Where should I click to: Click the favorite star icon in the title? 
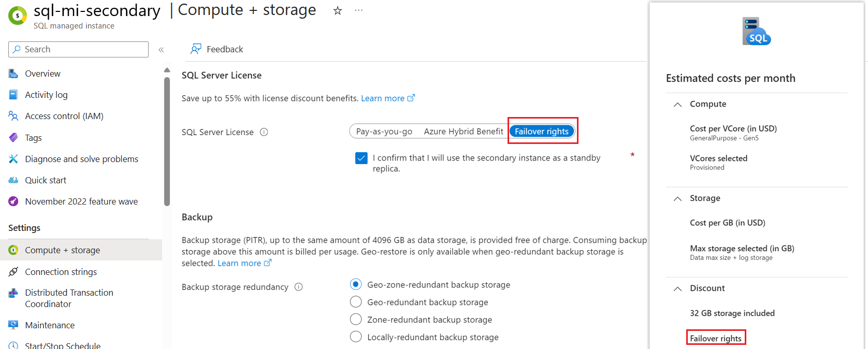coord(338,11)
